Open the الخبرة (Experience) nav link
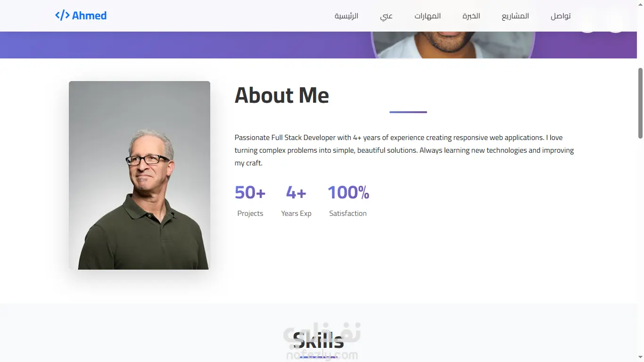 (x=471, y=16)
